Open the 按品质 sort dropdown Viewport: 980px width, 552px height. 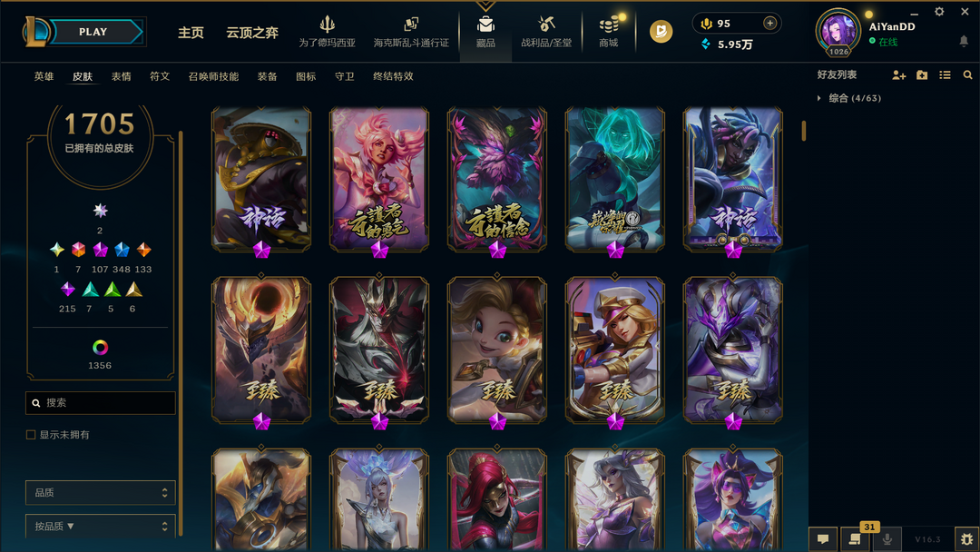tap(100, 527)
